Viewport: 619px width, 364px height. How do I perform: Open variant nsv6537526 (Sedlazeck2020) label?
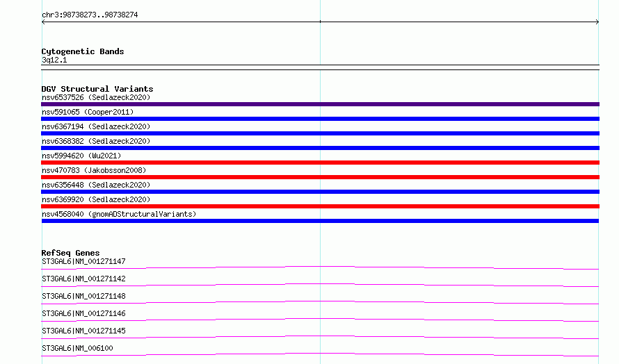pos(96,97)
